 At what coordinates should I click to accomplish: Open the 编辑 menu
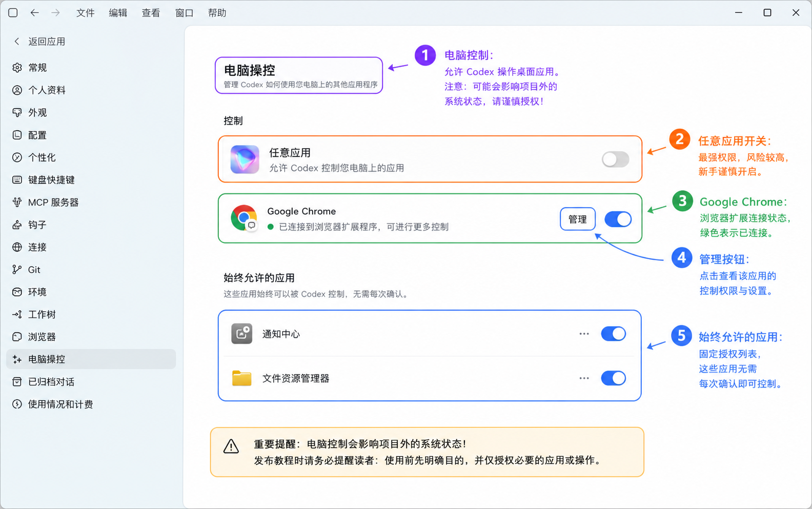click(118, 13)
